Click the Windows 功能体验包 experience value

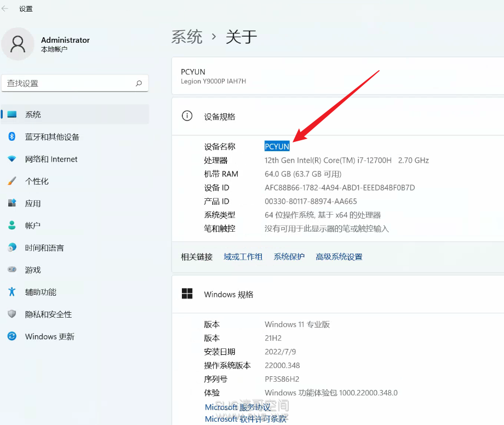(331, 393)
